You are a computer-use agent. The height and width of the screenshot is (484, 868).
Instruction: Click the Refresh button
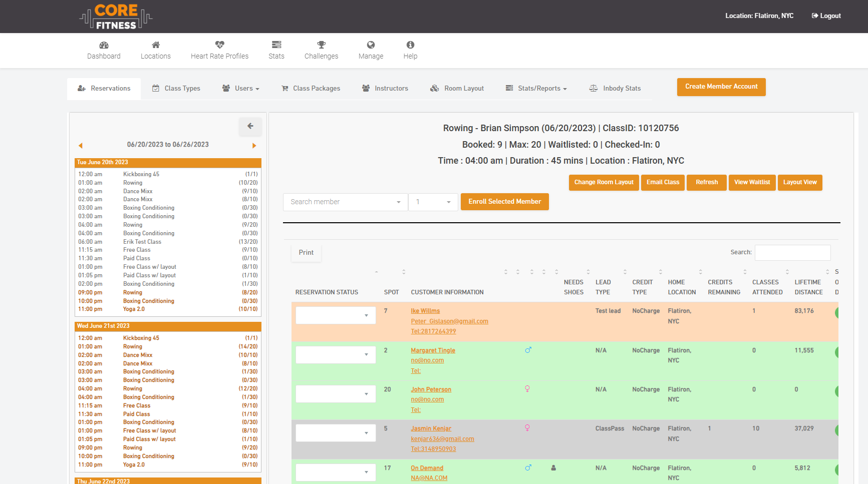[x=706, y=182]
